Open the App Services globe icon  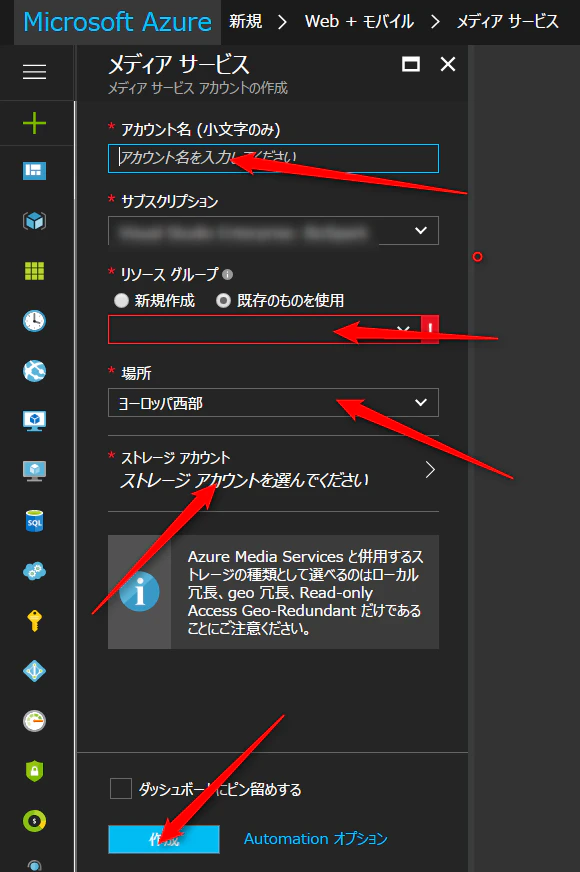pyautogui.click(x=34, y=371)
